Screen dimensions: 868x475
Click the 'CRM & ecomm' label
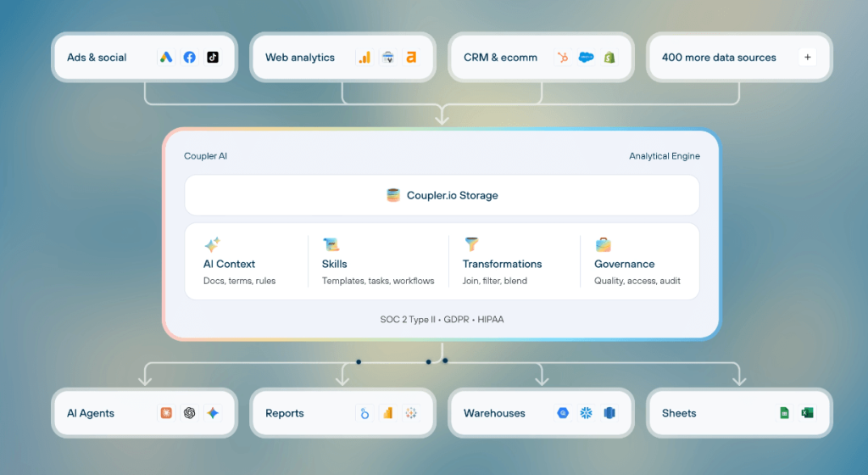pyautogui.click(x=500, y=58)
